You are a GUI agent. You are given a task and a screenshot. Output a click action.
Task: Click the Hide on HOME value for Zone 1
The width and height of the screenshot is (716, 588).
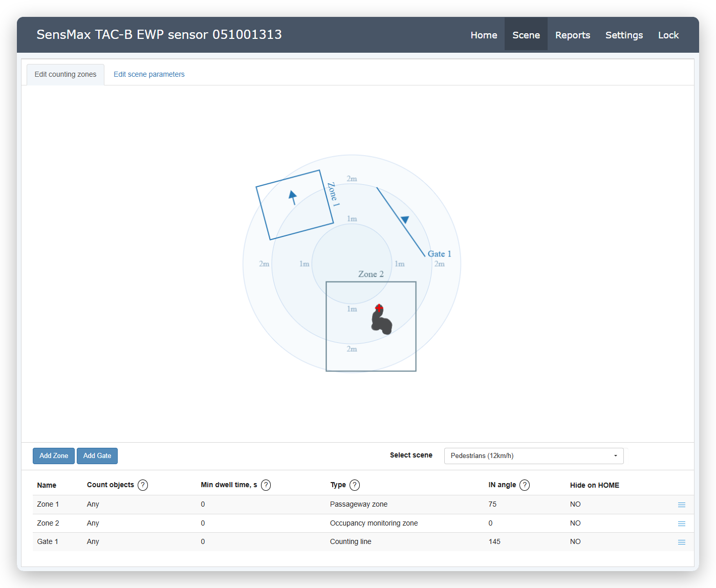point(575,504)
